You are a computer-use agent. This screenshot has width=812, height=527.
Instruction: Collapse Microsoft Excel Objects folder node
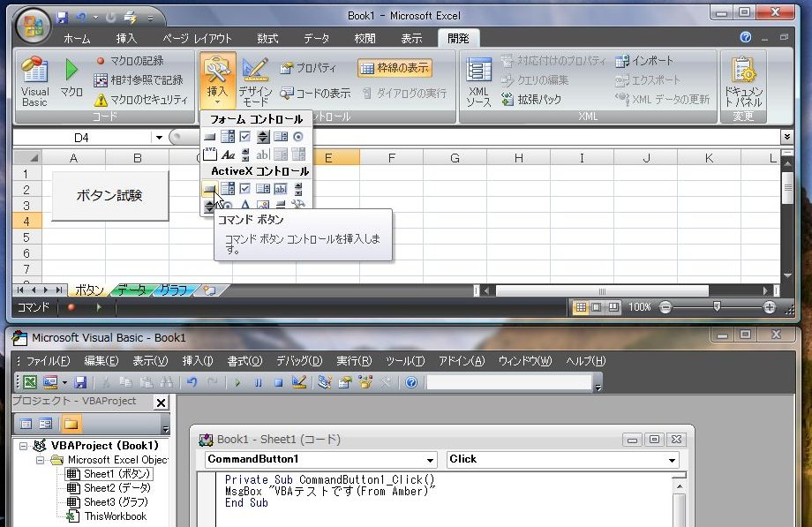coord(40,460)
